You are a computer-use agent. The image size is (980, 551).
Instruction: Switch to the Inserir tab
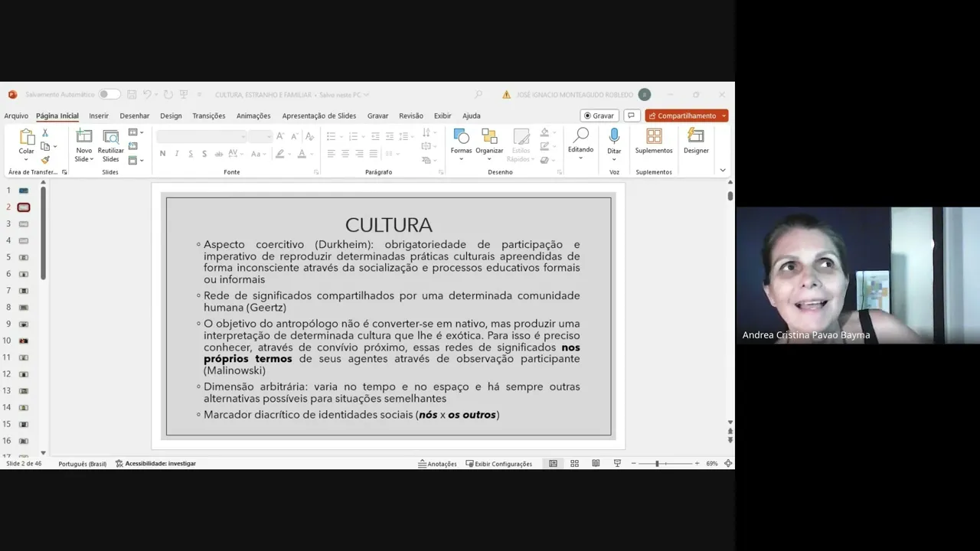coord(99,116)
